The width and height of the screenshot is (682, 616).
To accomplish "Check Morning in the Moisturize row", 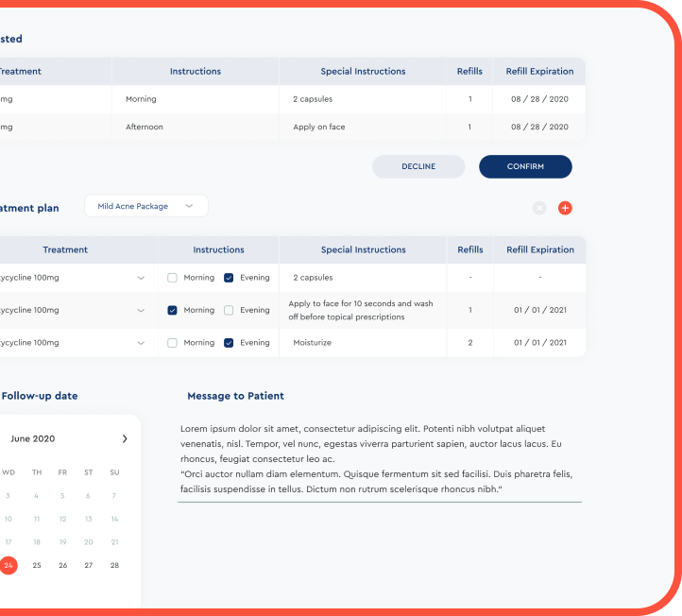I will [x=172, y=343].
